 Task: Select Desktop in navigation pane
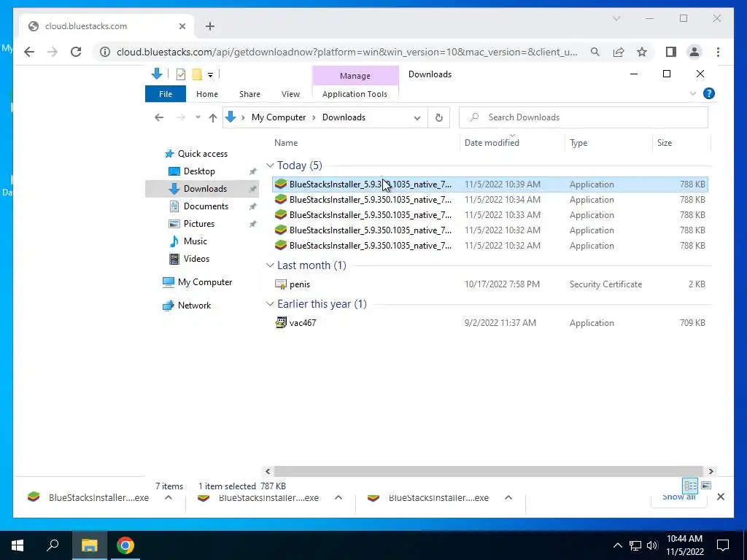[199, 171]
